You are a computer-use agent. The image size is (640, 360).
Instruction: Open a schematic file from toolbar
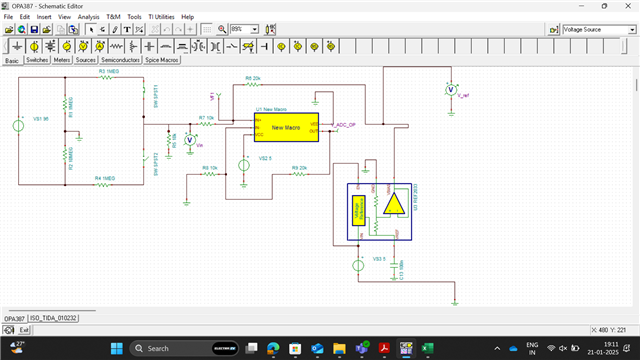coord(9,29)
